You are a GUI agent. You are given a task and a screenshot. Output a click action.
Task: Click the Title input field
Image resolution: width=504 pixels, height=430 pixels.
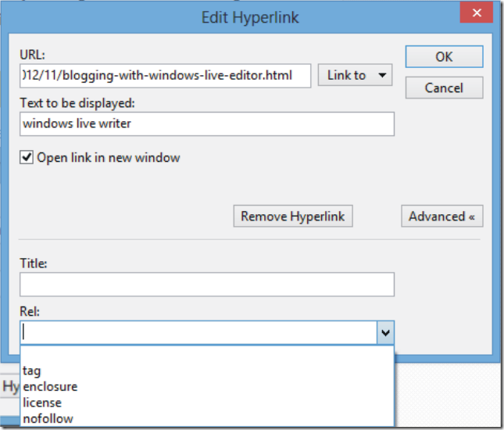point(207,285)
